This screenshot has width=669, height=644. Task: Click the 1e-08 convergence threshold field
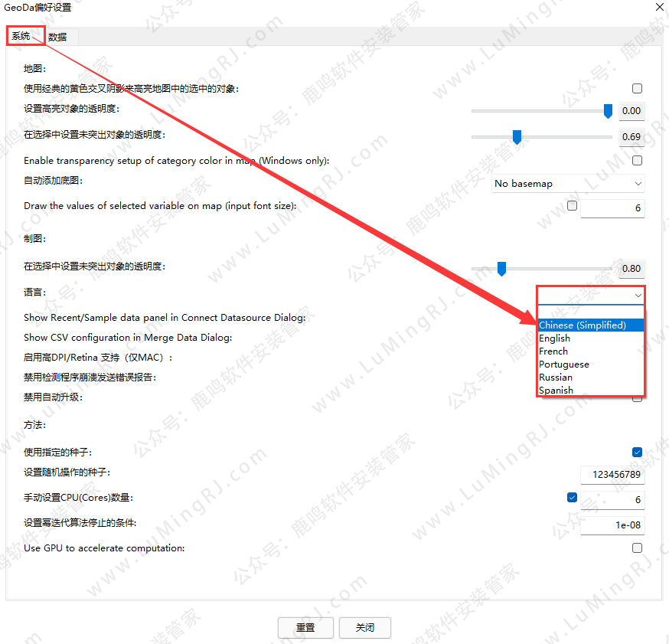[x=612, y=525]
